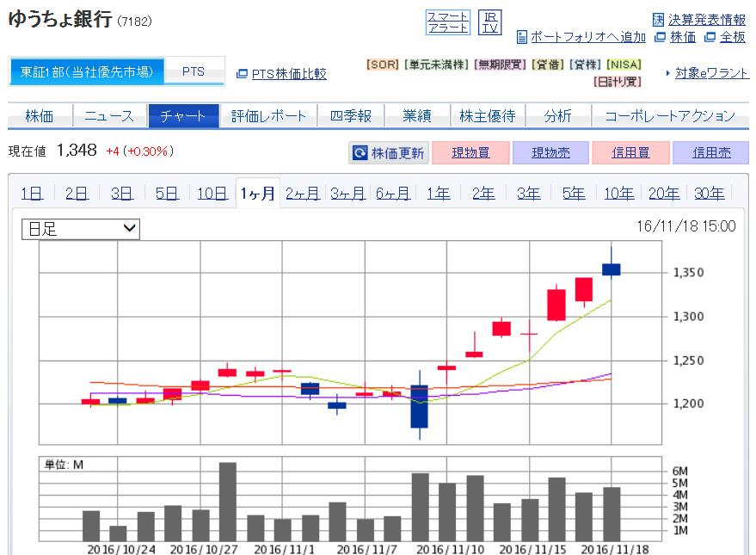756x555 pixels.
Task: Select the 10年 chart period
Action: [619, 194]
